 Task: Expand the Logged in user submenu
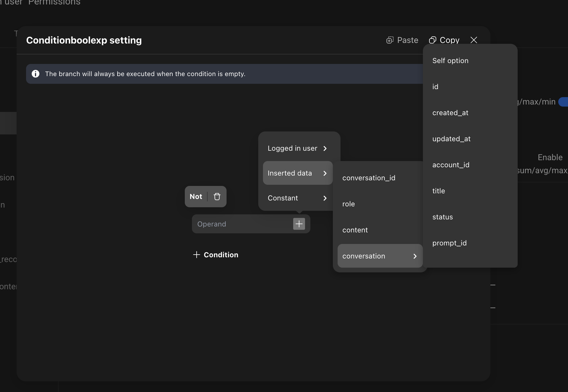(298, 148)
